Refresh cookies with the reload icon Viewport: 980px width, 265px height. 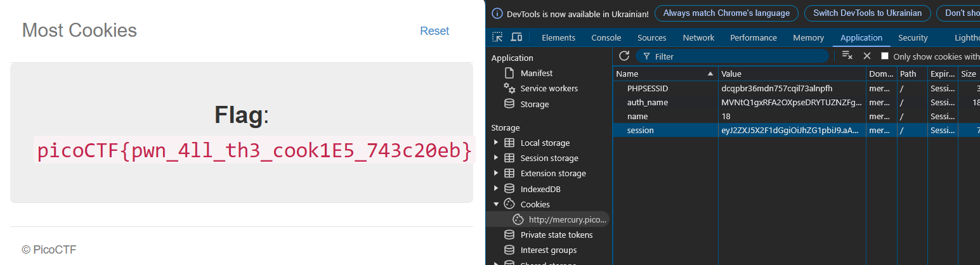[624, 56]
